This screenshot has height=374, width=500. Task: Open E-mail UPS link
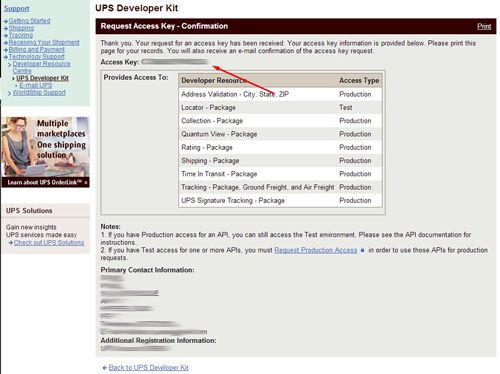[35, 85]
